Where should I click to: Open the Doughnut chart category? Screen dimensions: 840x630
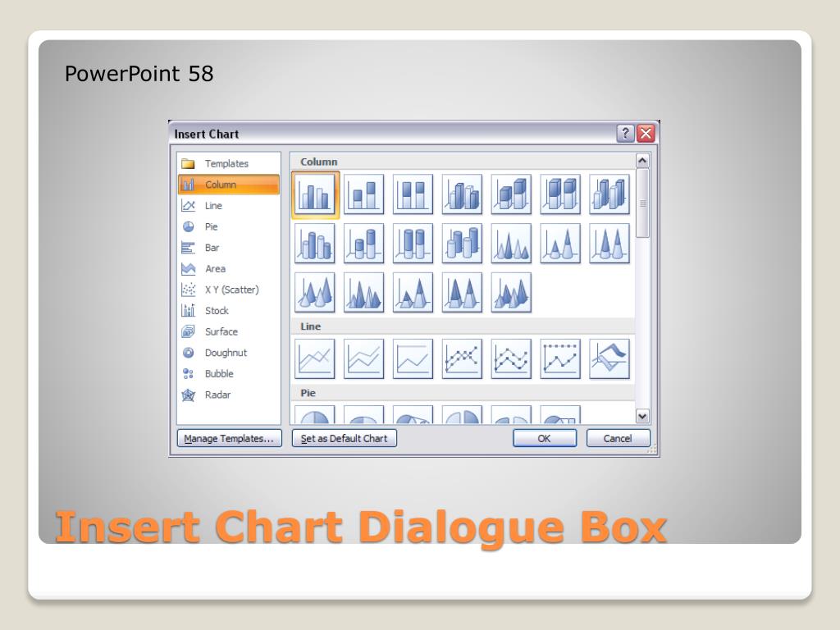pos(229,353)
